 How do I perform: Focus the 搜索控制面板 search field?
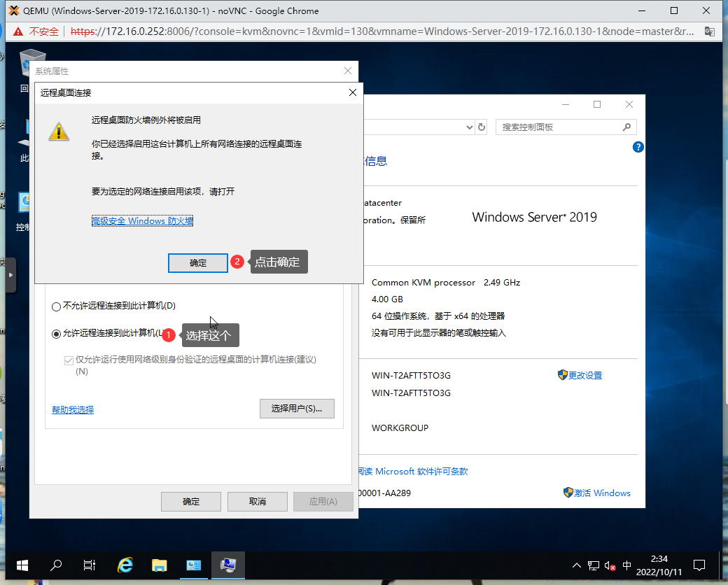click(x=566, y=127)
